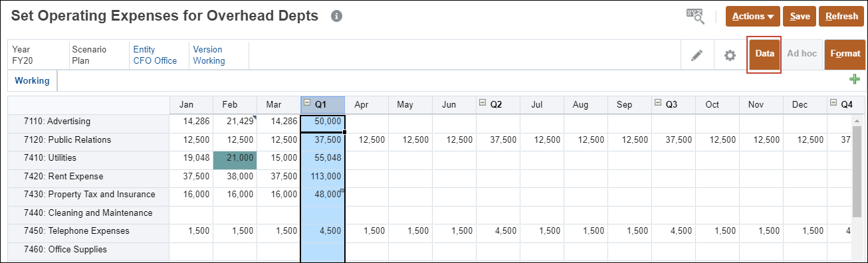This screenshot has height=263, width=868.
Task: Open the form information icon beside the title
Action: pyautogui.click(x=336, y=17)
